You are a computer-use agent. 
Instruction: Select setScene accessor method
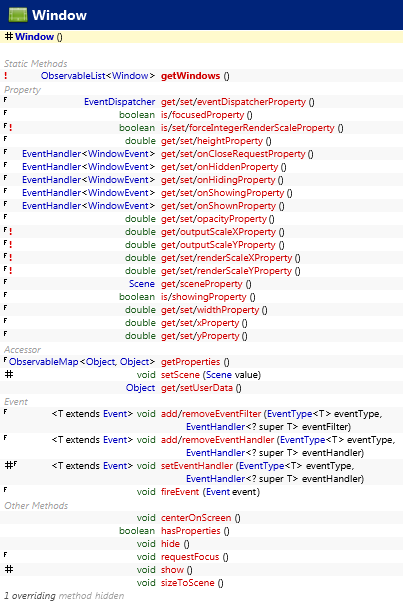tap(180, 375)
